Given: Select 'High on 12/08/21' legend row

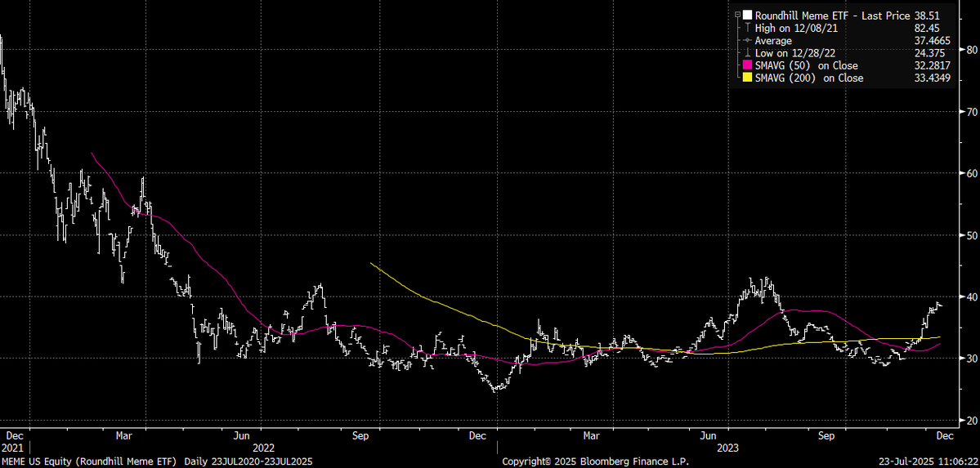Looking at the screenshot, I should click(796, 28).
